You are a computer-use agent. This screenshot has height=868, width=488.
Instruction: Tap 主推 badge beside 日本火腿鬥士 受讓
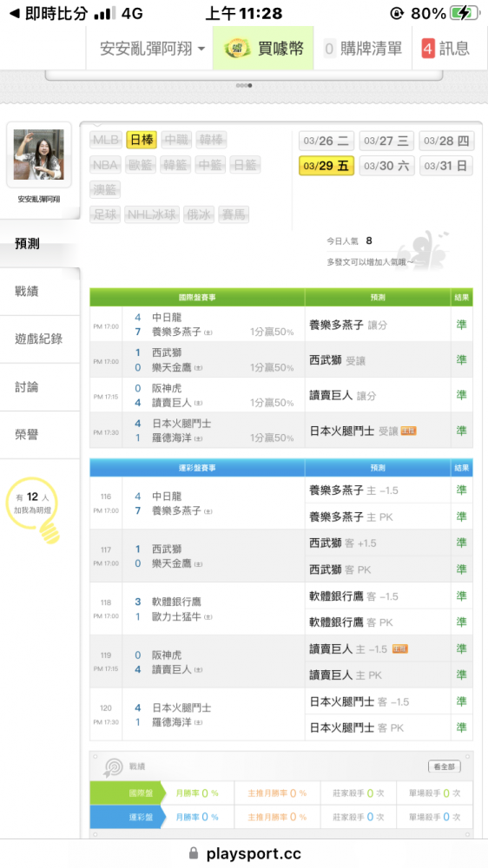click(x=408, y=431)
